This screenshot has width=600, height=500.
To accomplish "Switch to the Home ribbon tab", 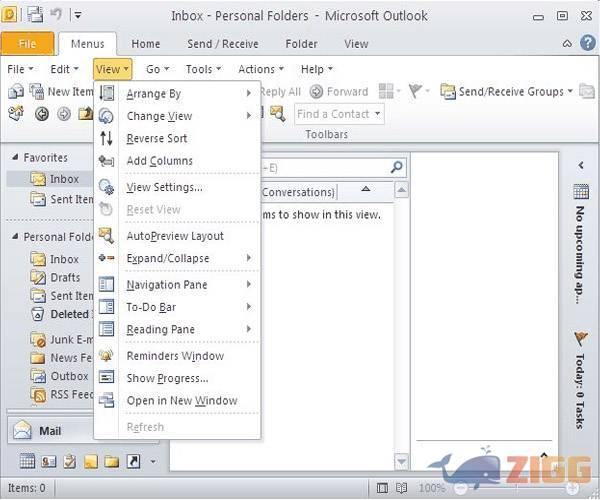I will [145, 44].
